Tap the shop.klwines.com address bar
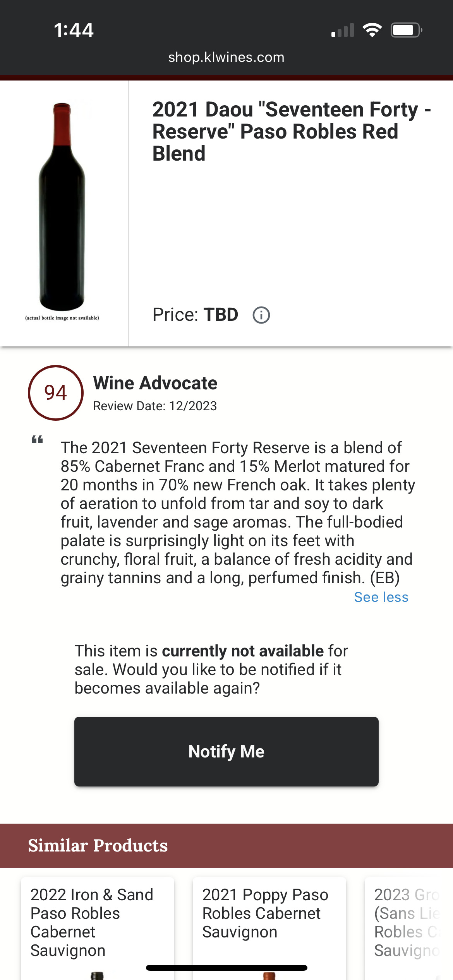Image resolution: width=453 pixels, height=980 pixels. pyautogui.click(x=226, y=57)
